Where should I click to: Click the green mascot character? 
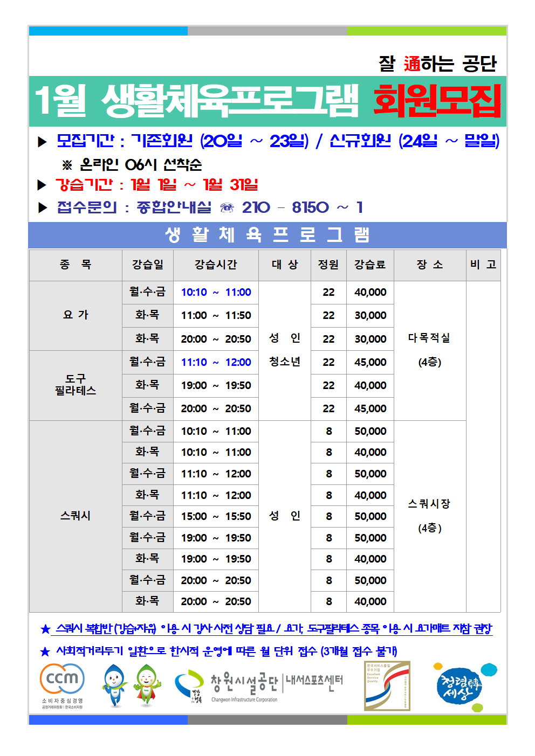(147, 684)
